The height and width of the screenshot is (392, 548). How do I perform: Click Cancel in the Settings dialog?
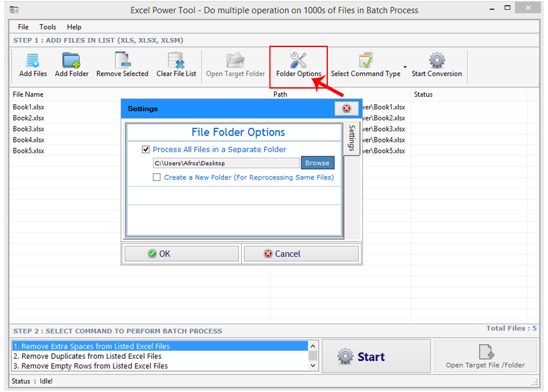pos(301,254)
